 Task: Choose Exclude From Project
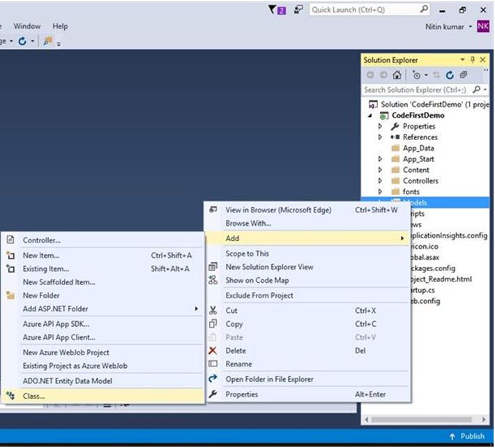[x=307, y=295]
